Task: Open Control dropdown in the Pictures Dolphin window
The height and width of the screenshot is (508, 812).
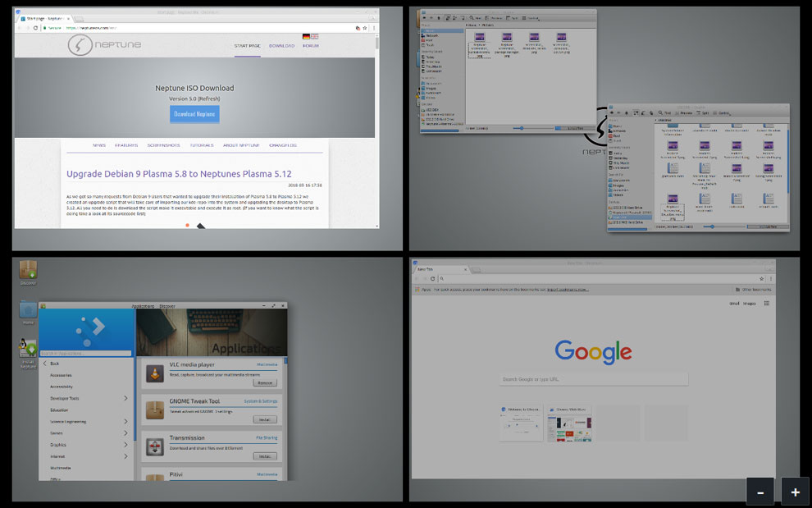Action: coord(531,17)
